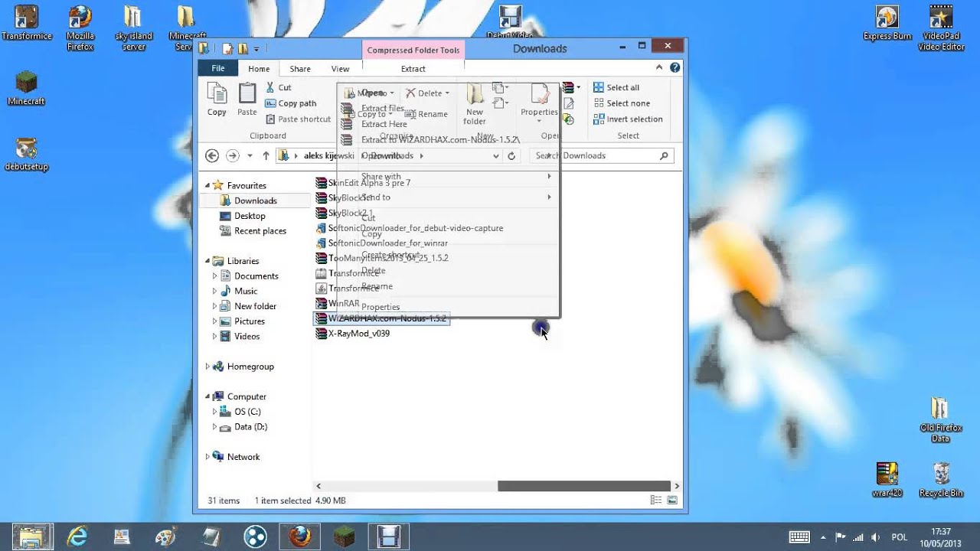Image resolution: width=980 pixels, height=551 pixels.
Task: Switch to details view in the status bar
Action: coord(656,500)
